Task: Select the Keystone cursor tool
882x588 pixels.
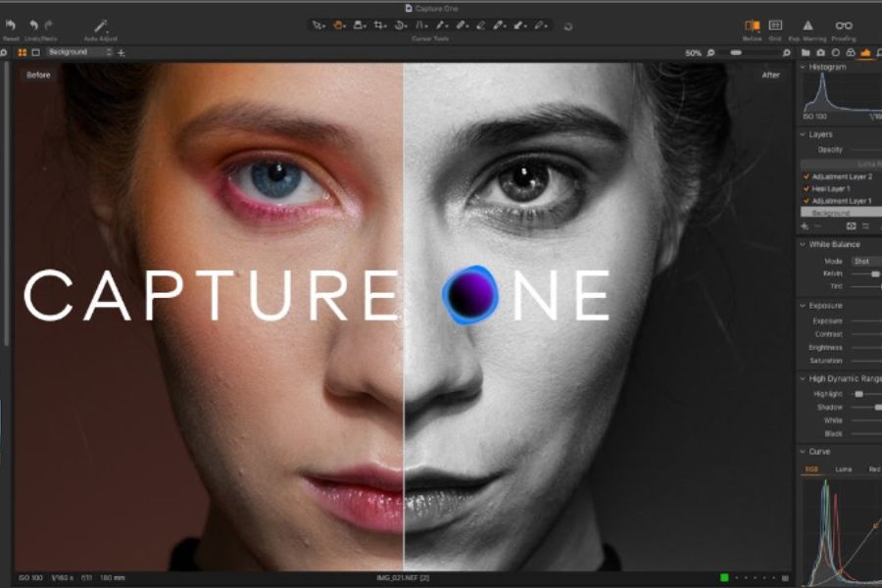Action: point(420,25)
